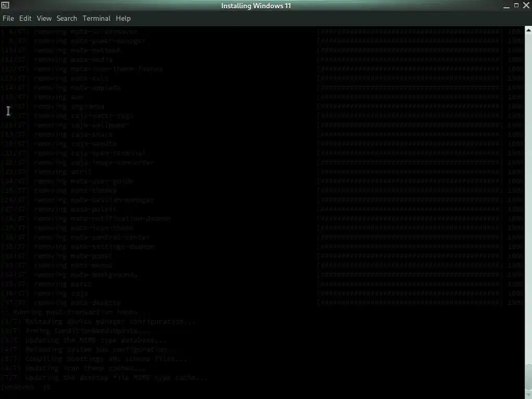Click 'Arming ConditionNeedsUpdate' line
This screenshot has height=399, width=532.
pos(76,331)
